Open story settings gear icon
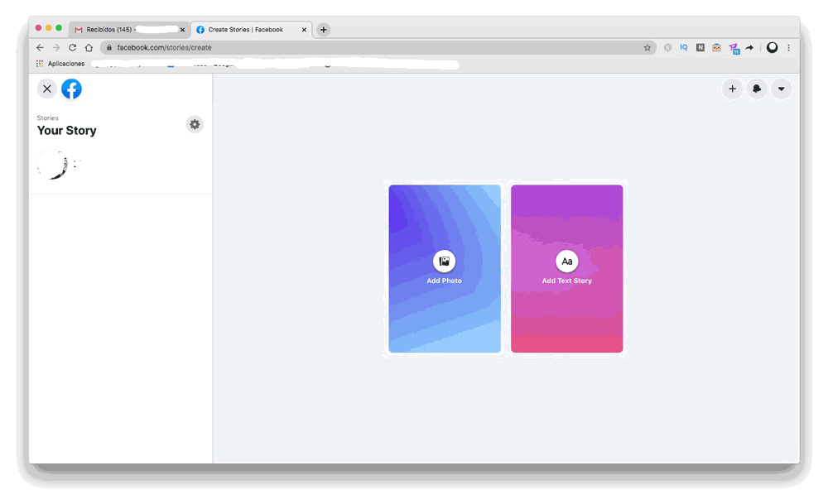The image size is (828, 504). (x=195, y=124)
